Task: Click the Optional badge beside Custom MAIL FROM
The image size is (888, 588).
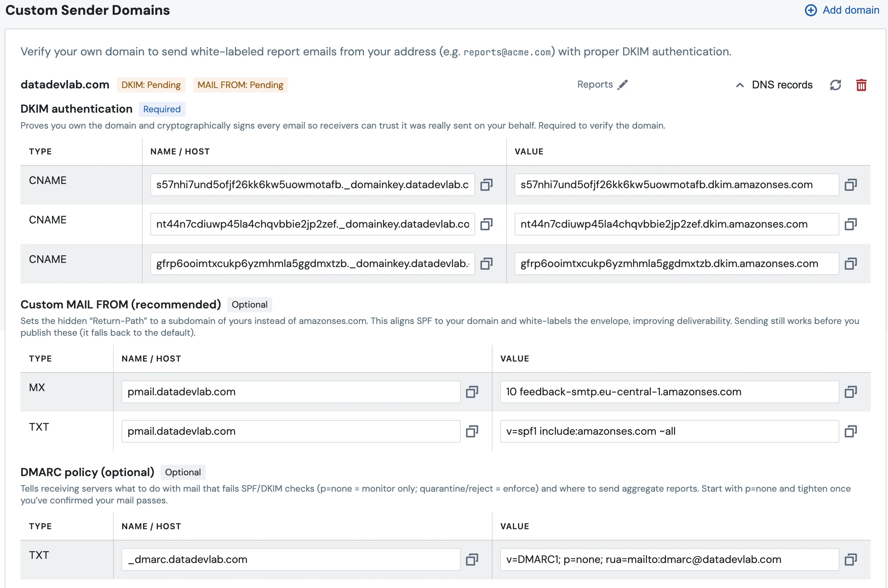Action: coord(250,305)
